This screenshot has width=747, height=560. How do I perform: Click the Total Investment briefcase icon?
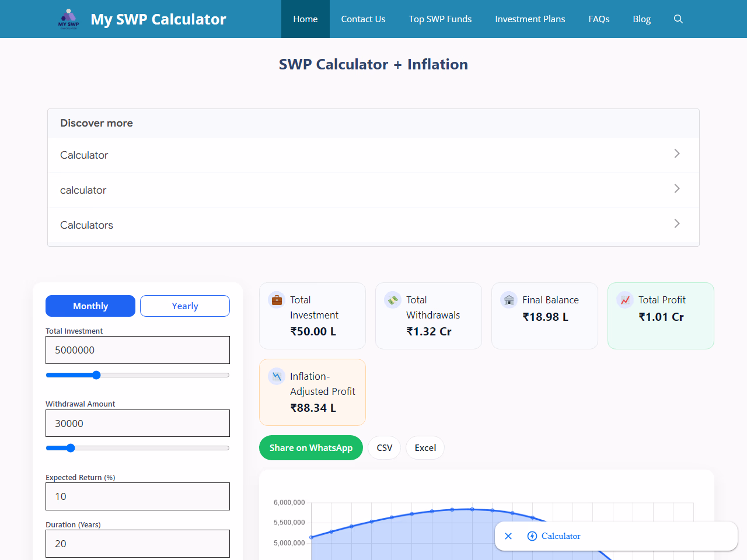click(x=277, y=300)
